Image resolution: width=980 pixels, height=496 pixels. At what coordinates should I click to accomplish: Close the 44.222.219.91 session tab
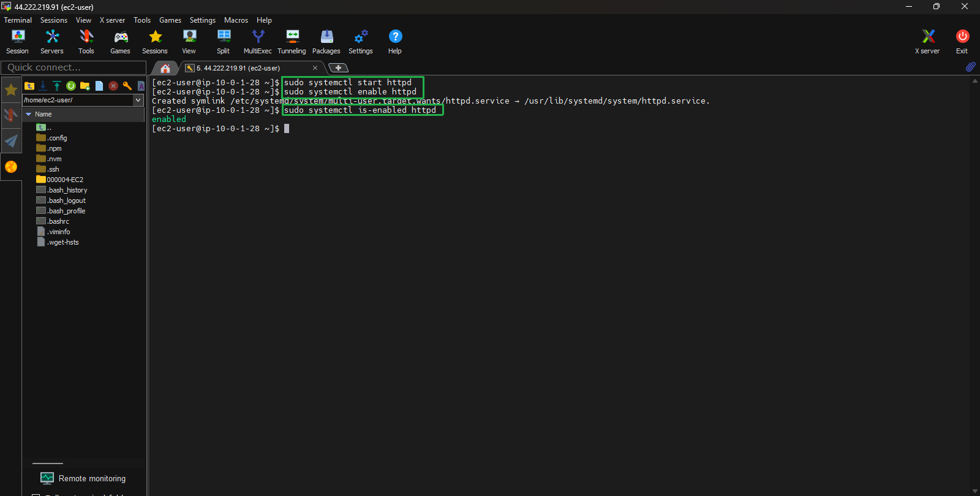[x=315, y=68]
